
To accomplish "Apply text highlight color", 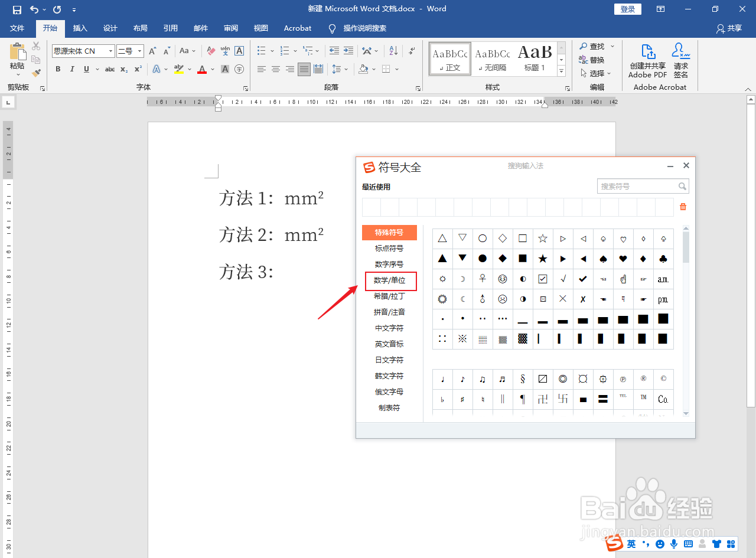I will tap(178, 69).
